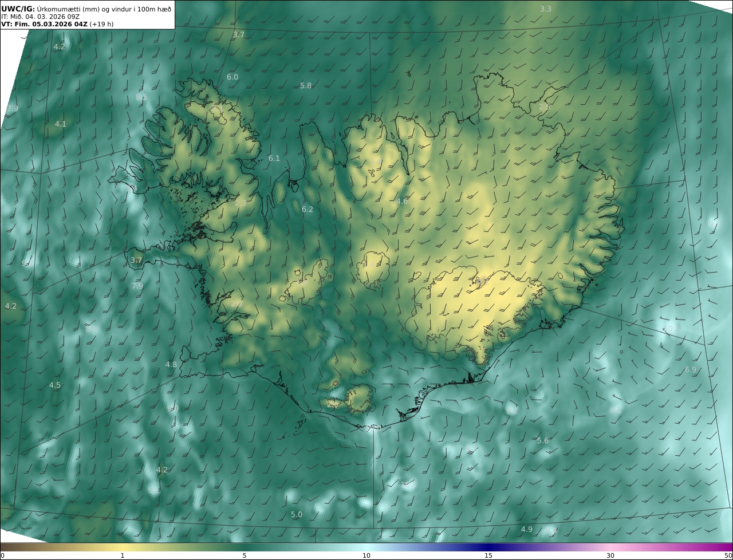Pick the 4.9 value label on the map
Viewport: 733px width, 560px height.
pos(527,529)
